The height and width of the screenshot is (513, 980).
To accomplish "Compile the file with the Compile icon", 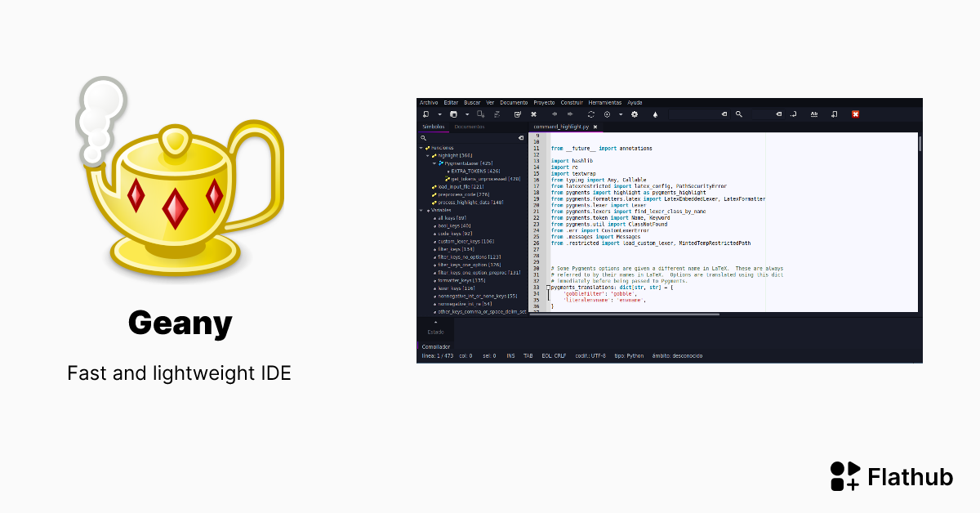I will (590, 114).
